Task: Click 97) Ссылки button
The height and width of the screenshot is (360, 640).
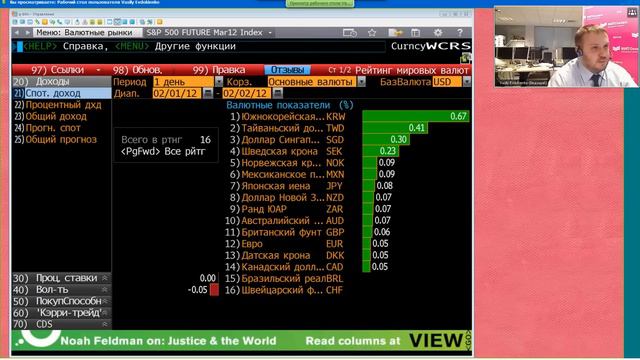Action: [57, 70]
